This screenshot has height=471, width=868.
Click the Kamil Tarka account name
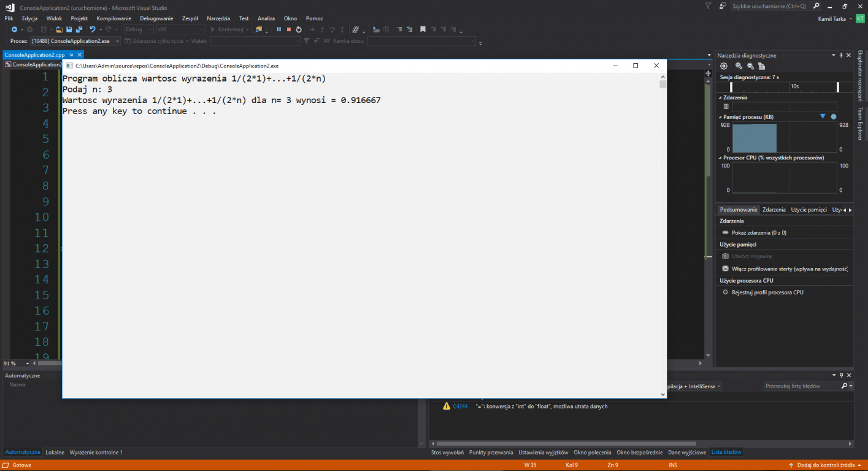[832, 18]
